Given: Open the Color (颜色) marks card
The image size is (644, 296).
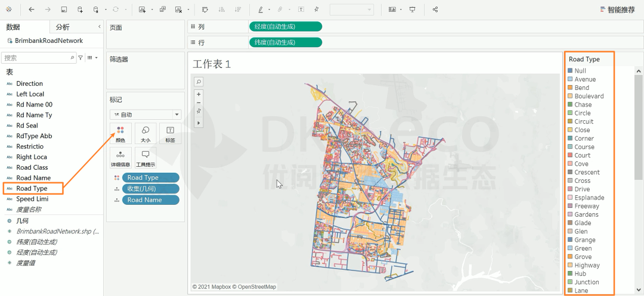Looking at the screenshot, I should (120, 133).
